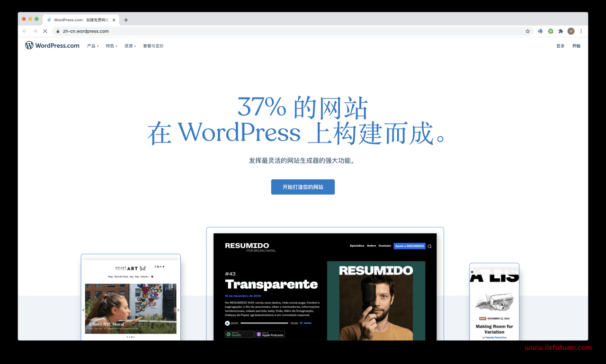Click the green extension icon

[551, 31]
